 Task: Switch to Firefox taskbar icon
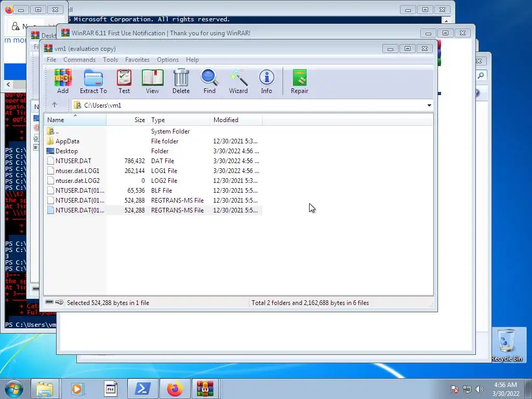click(x=175, y=389)
